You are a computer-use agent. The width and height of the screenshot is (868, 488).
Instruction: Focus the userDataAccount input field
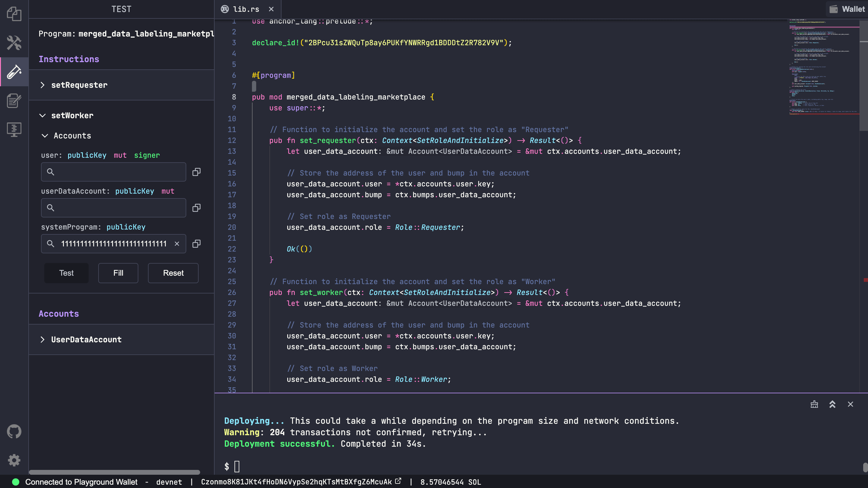pos(114,208)
